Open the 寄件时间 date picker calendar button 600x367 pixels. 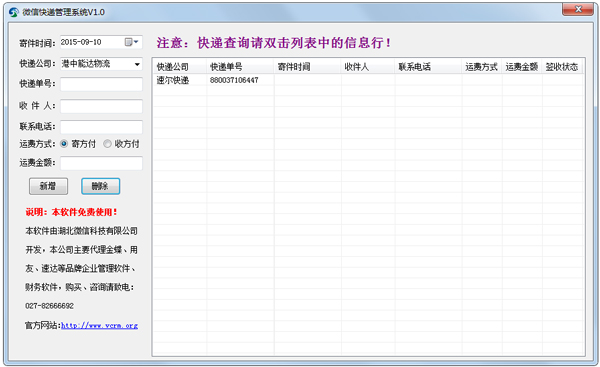pyautogui.click(x=131, y=42)
